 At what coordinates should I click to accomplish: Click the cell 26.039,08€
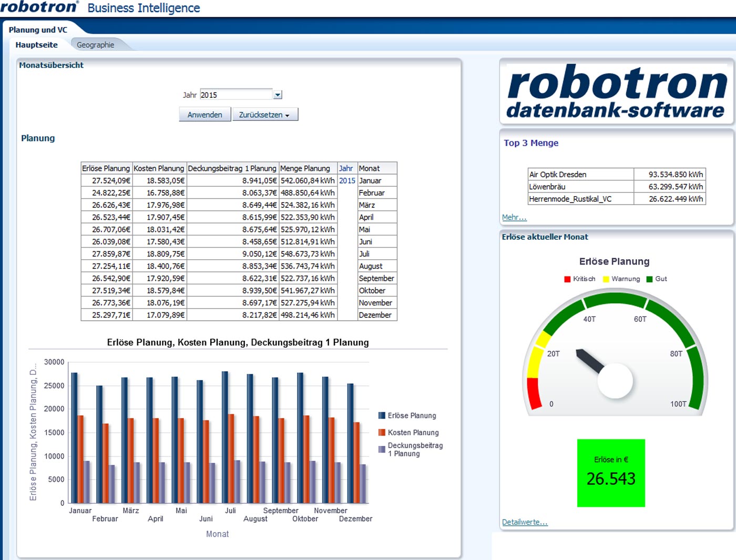point(106,242)
